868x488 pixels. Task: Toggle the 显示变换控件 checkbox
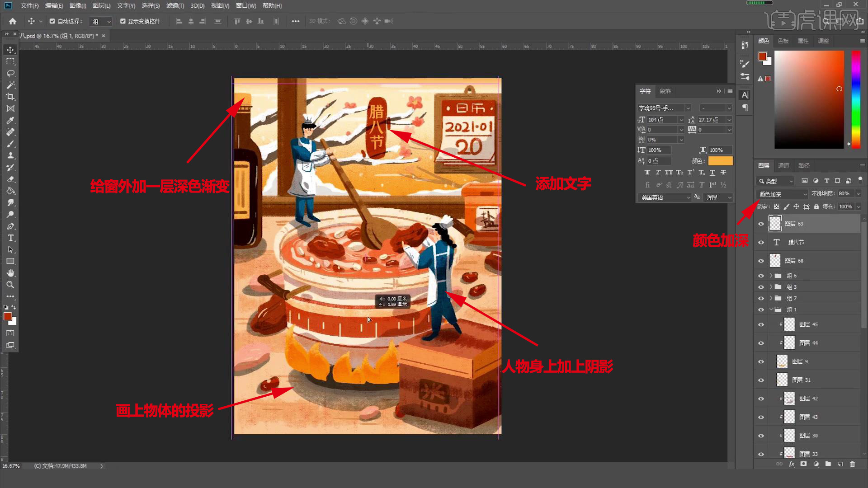pos(122,21)
